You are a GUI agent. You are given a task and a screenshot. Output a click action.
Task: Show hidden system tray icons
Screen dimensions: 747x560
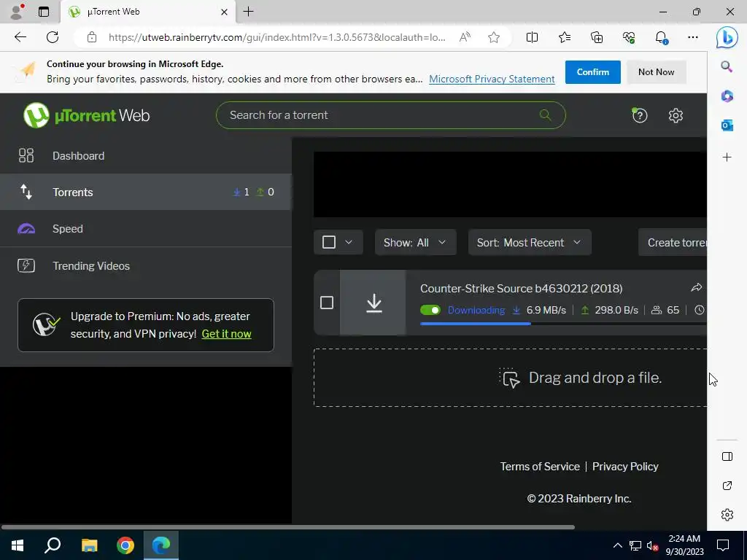617,545
